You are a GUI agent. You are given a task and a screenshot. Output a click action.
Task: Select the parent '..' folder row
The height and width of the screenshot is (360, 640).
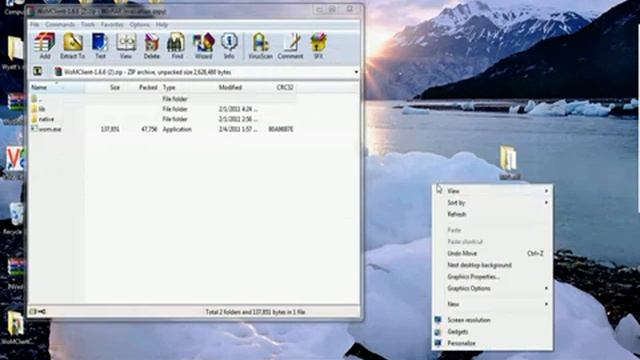tap(163, 99)
